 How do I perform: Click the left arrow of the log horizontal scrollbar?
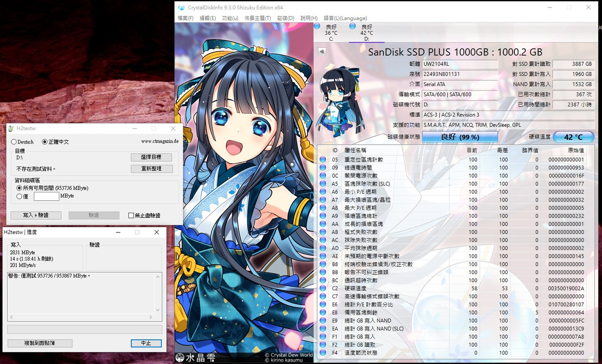[x=11, y=317]
